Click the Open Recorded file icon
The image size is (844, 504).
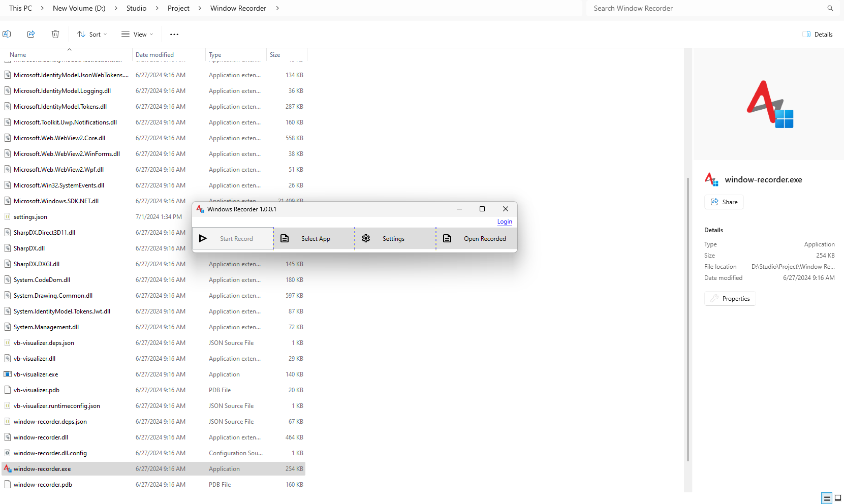click(x=447, y=238)
